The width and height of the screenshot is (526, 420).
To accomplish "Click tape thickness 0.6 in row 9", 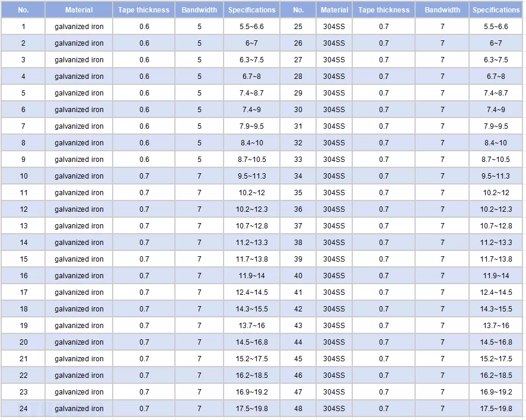I will (144, 160).
